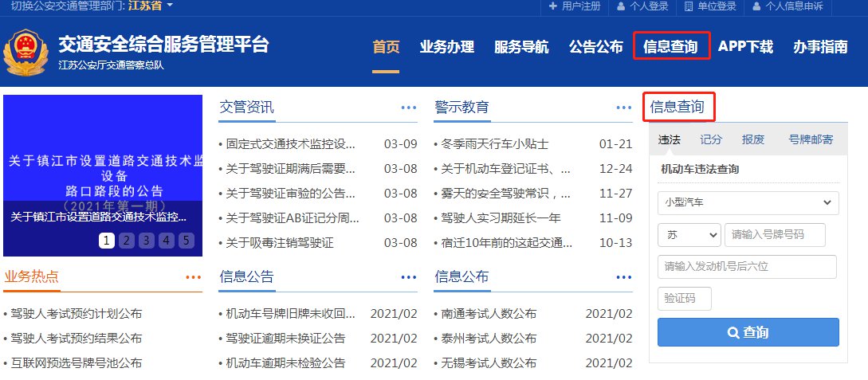Open the 关于吸毒注销驾驶证 news item
The image size is (868, 380).
point(280,242)
